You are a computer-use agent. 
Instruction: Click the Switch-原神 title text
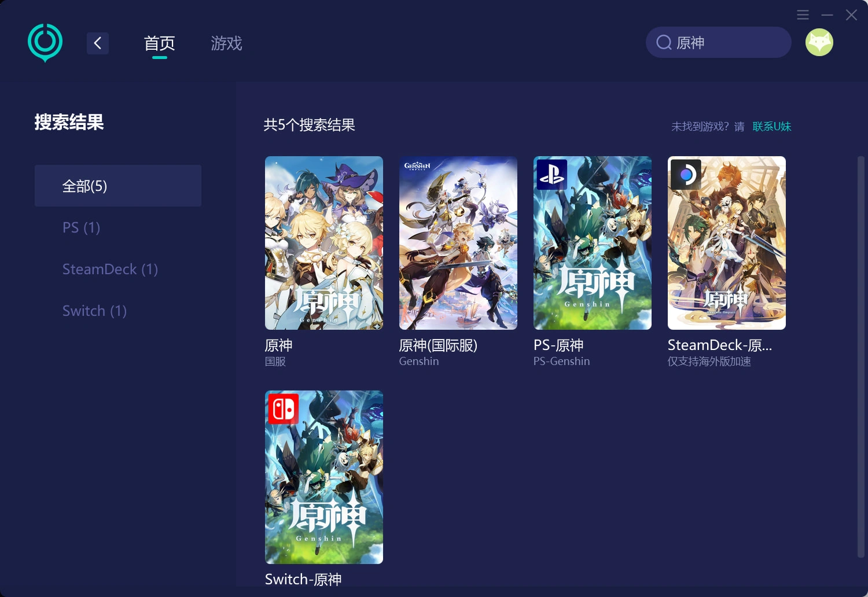pos(303,579)
